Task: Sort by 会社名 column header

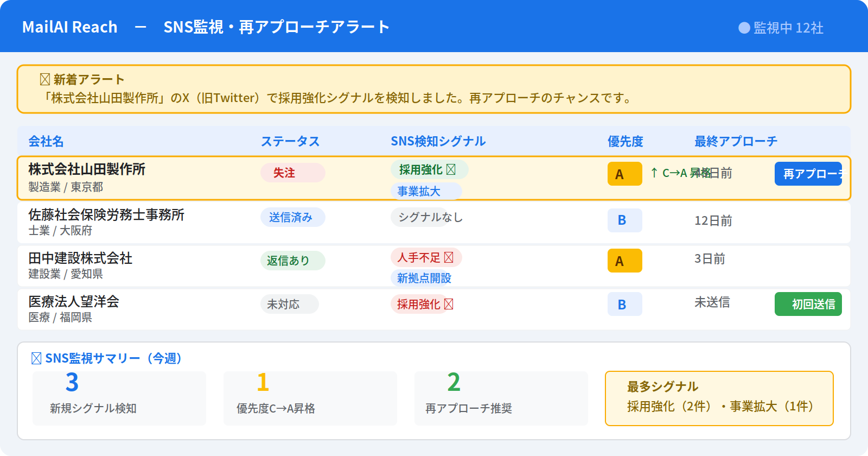Action: [46, 141]
